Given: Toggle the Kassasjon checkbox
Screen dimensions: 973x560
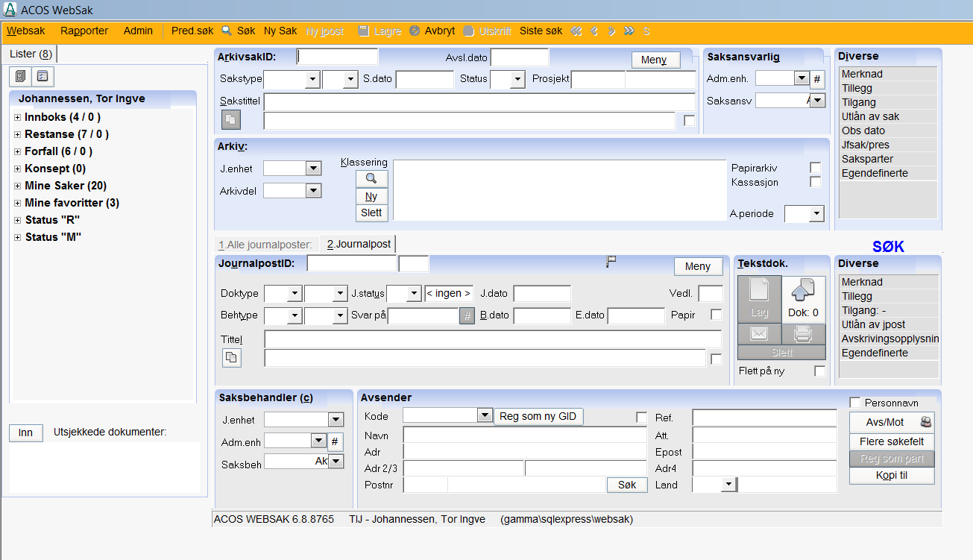Looking at the screenshot, I should (816, 182).
